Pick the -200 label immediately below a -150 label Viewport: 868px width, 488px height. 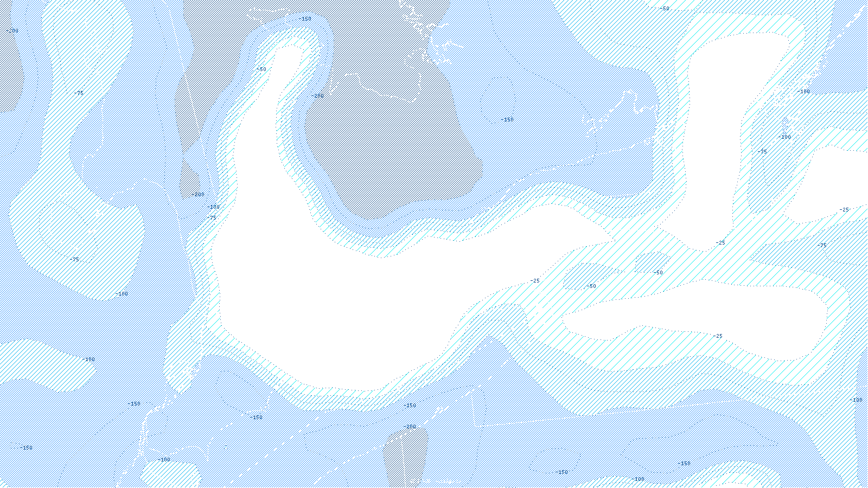pos(410,427)
